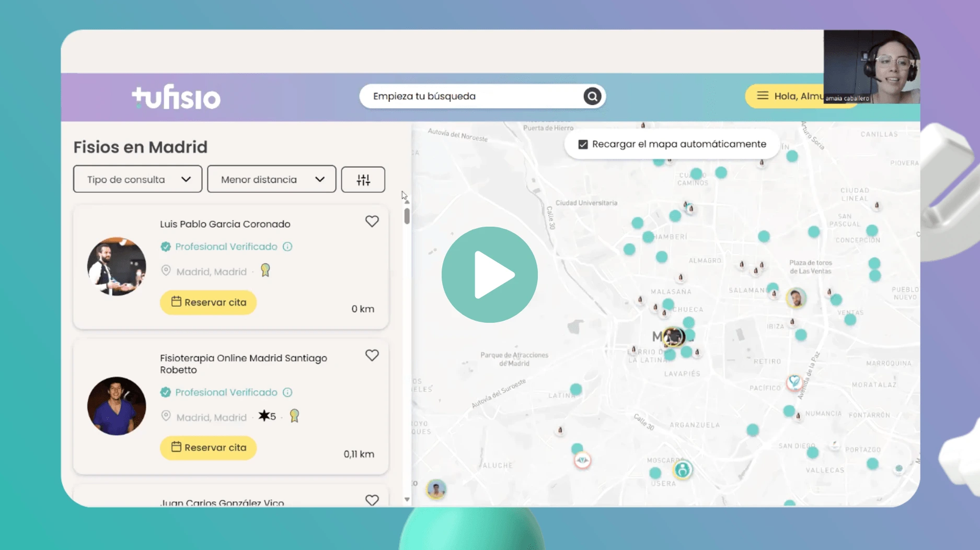This screenshot has width=980, height=550.
Task: Open the filter sliders icon button
Action: [363, 180]
